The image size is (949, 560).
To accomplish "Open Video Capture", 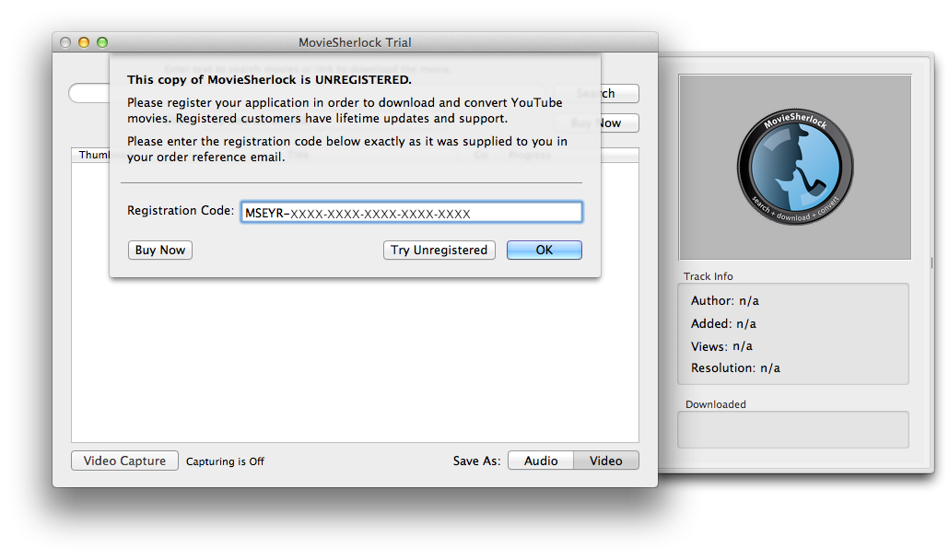I will point(124,461).
